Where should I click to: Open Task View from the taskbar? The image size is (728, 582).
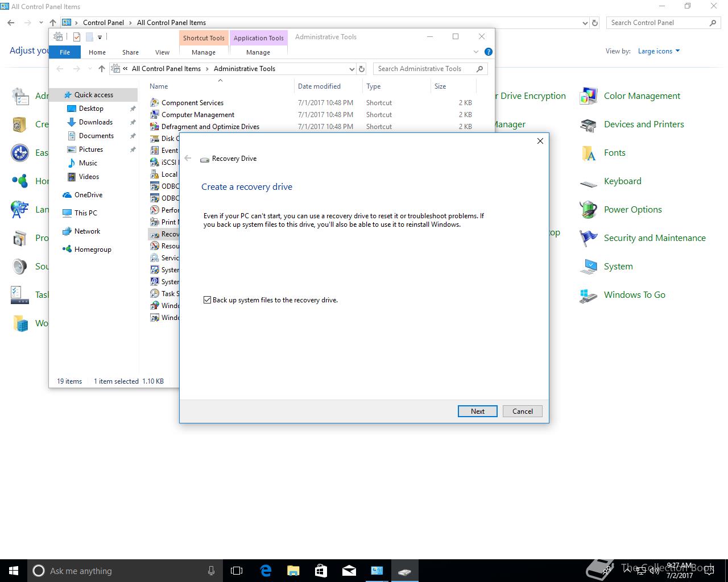(x=237, y=571)
